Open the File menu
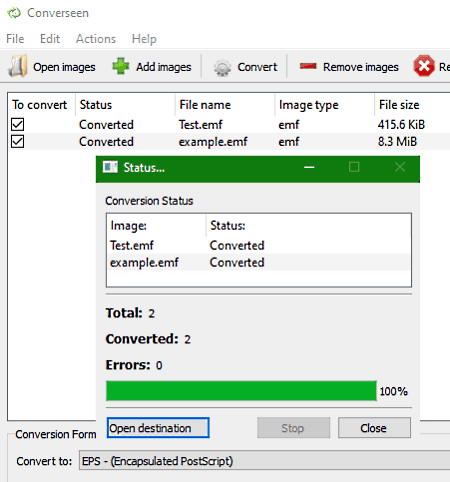450x482 pixels. pyautogui.click(x=15, y=39)
